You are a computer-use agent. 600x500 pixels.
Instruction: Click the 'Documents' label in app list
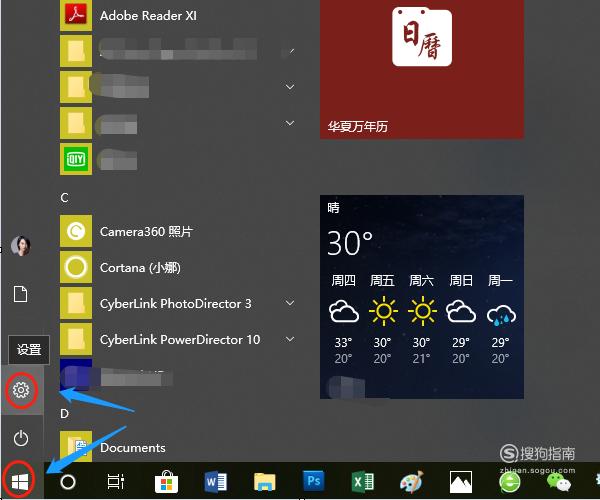tap(133, 448)
